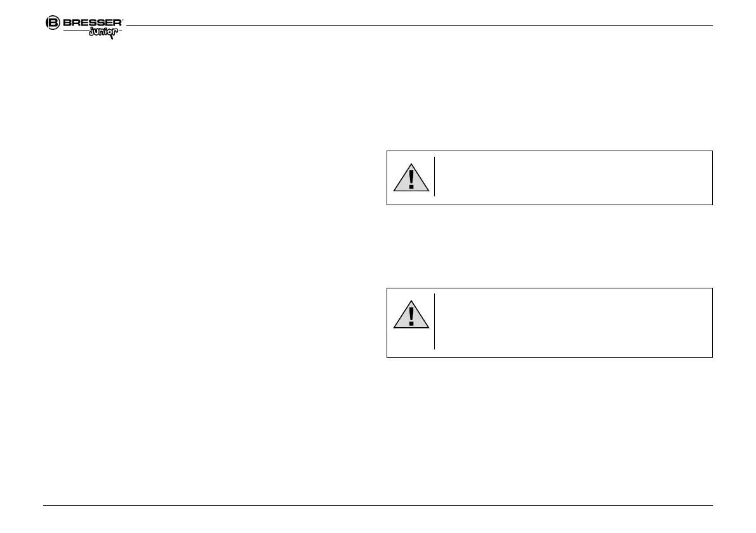The image size is (756, 533).
Task: Click the blank space between both warning boxes
Action: pyautogui.click(x=549, y=246)
